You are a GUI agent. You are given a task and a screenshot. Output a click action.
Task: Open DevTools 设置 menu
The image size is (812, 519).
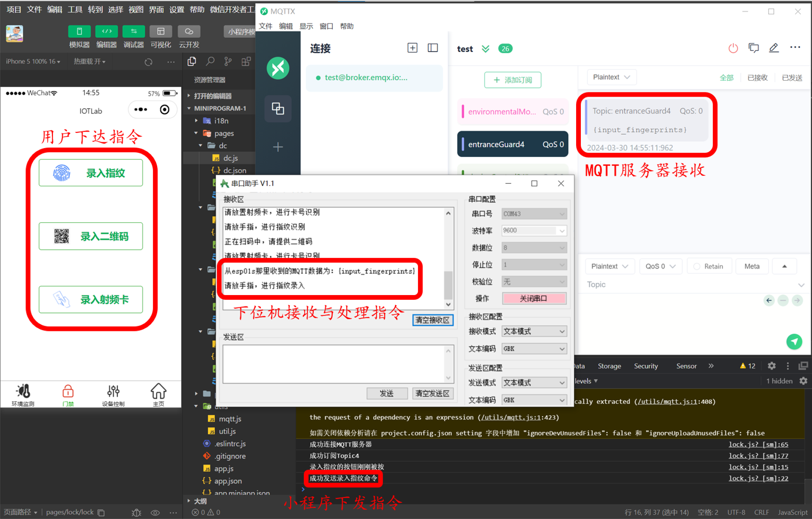pyautogui.click(x=176, y=9)
